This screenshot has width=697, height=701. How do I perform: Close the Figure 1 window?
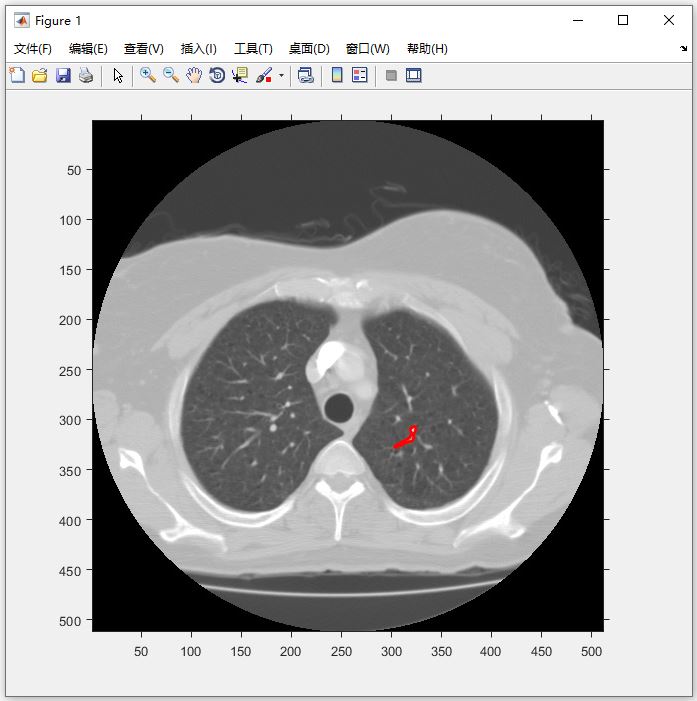(x=669, y=20)
